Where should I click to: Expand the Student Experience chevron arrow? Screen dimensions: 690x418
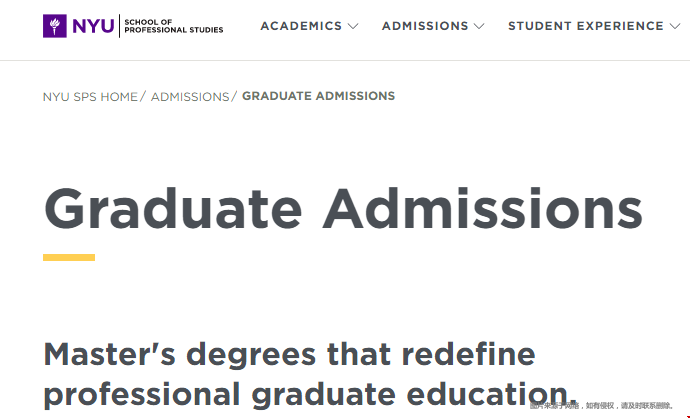coord(675,26)
